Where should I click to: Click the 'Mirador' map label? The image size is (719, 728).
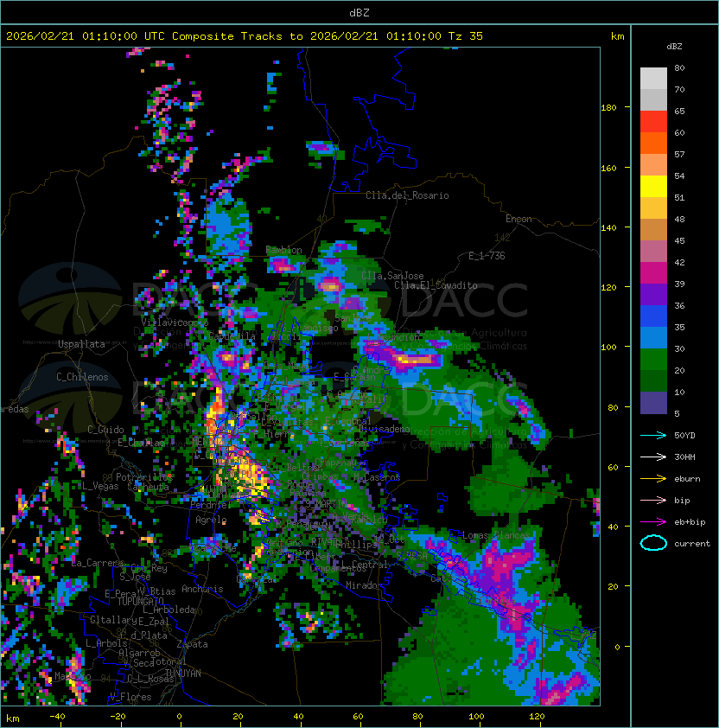point(364,585)
